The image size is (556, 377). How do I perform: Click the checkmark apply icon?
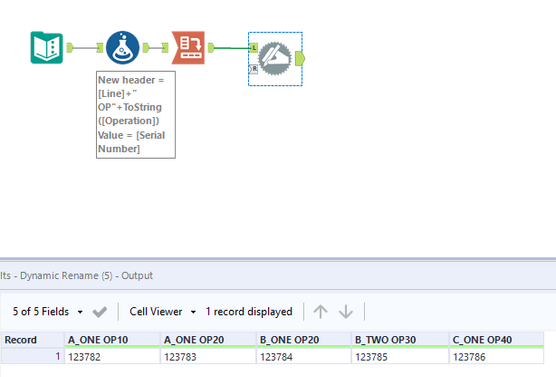click(100, 312)
